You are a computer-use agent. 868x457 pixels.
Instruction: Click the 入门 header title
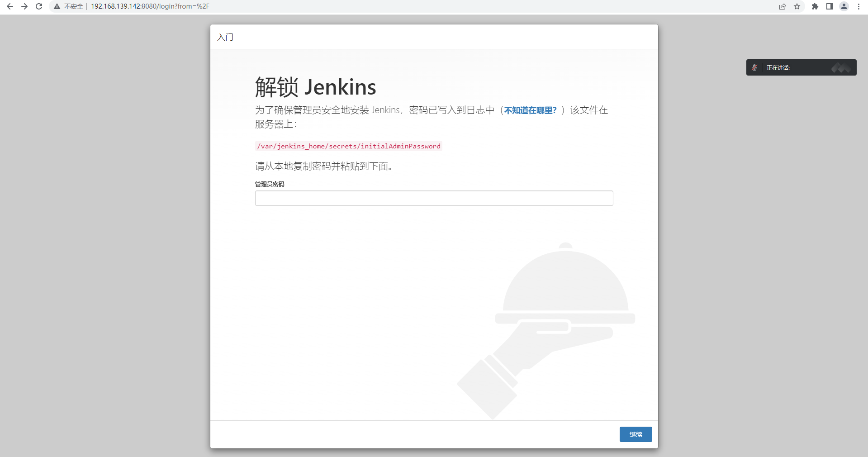[x=225, y=37]
